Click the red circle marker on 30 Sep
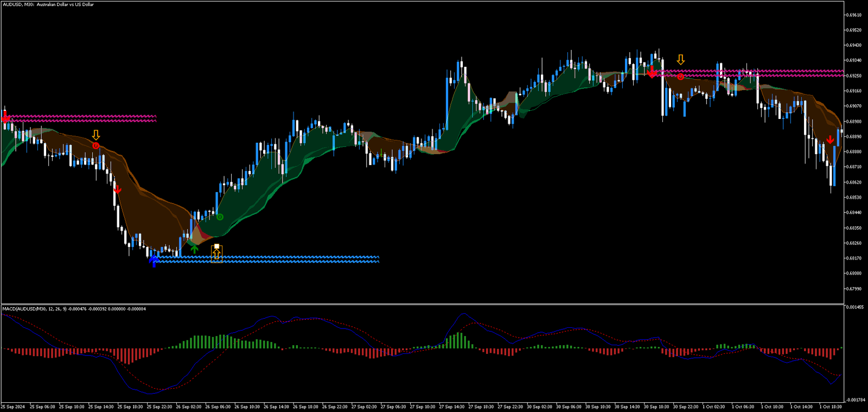The height and width of the screenshot is (412, 868). 680,77
